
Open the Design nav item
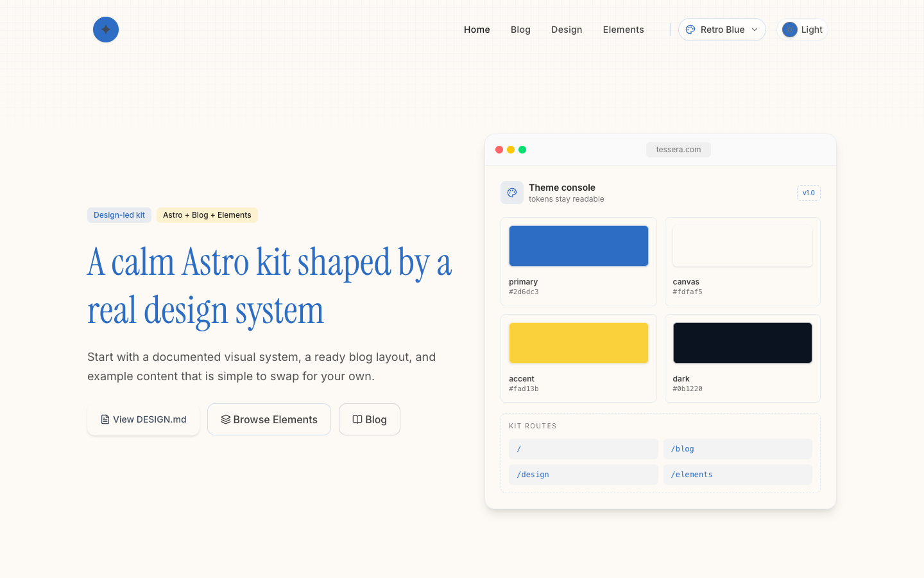click(567, 30)
